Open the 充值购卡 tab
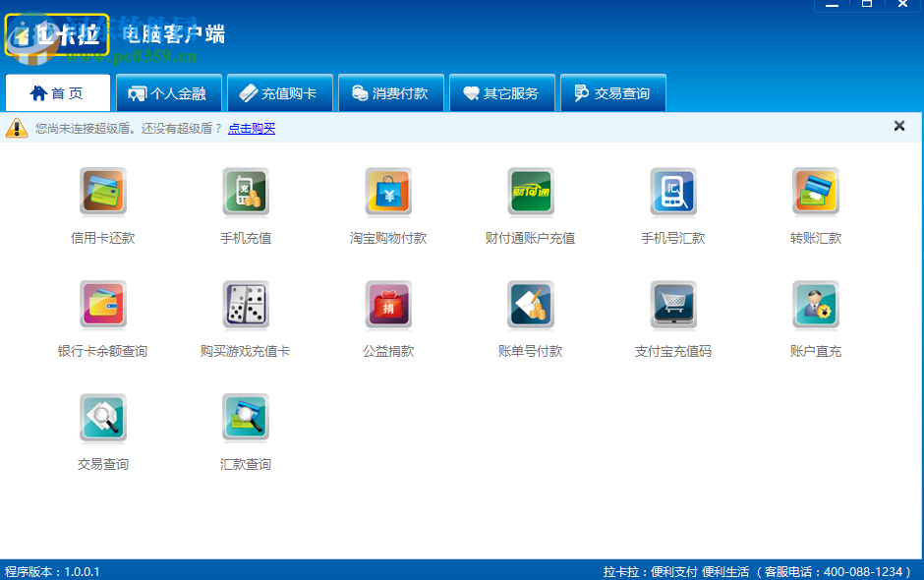 tap(280, 93)
